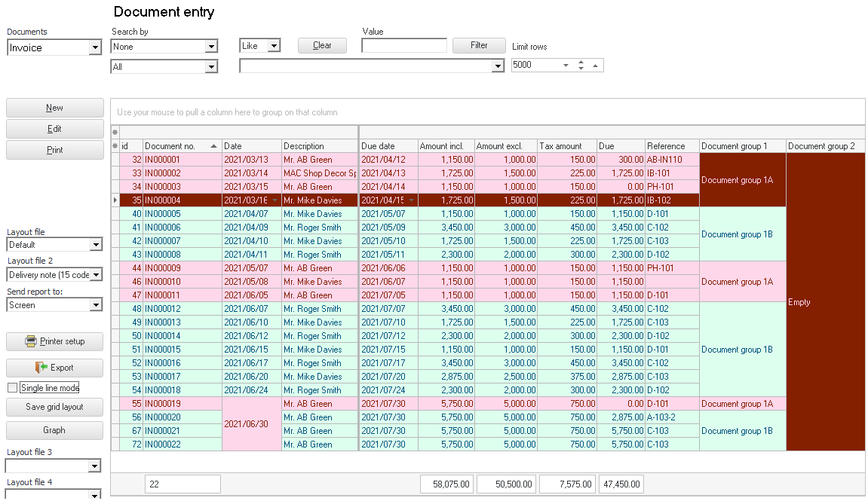Click the Filter button
The image size is (868, 501).
point(479,45)
